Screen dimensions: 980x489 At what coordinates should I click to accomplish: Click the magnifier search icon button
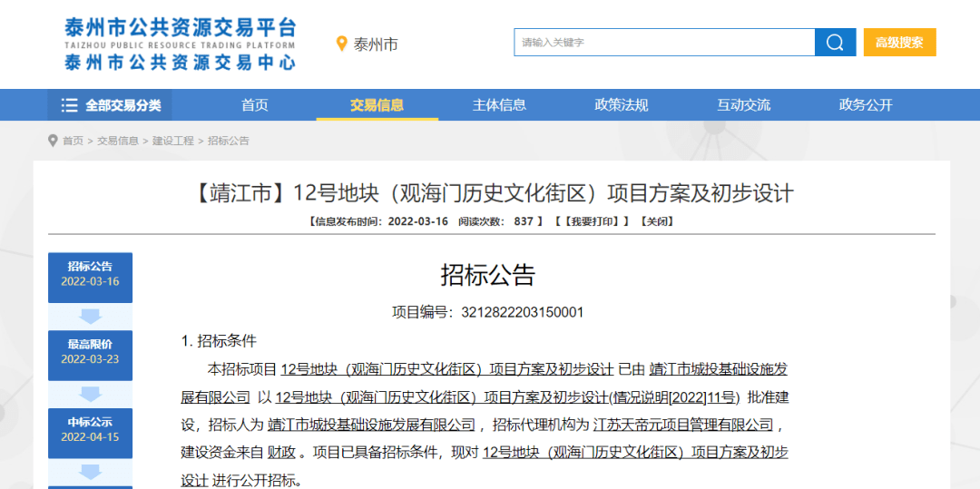pos(835,43)
